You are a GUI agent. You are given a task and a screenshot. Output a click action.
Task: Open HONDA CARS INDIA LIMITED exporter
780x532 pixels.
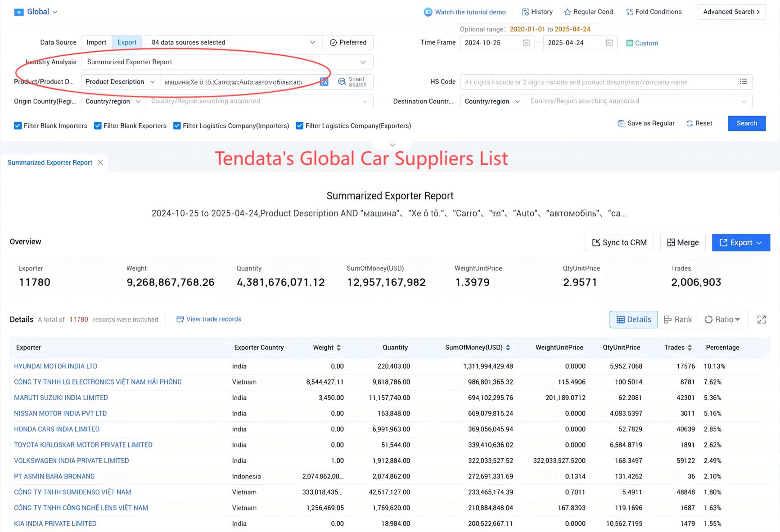[x=57, y=429]
